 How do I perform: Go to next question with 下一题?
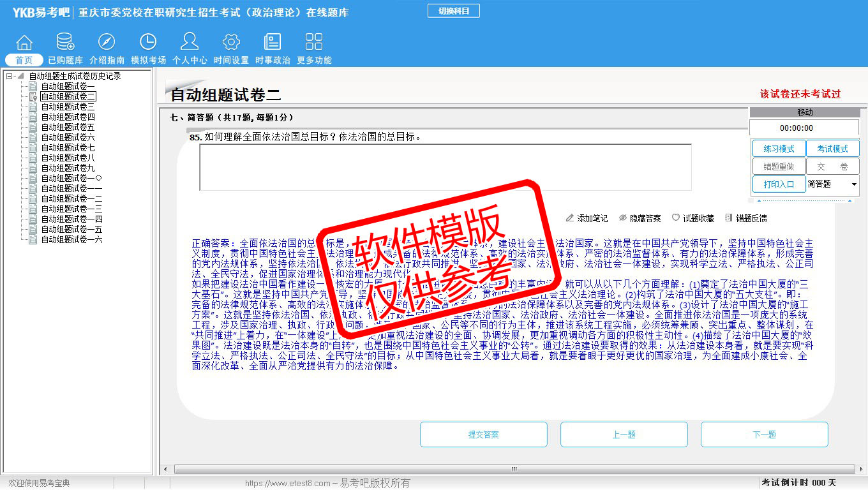click(x=764, y=434)
